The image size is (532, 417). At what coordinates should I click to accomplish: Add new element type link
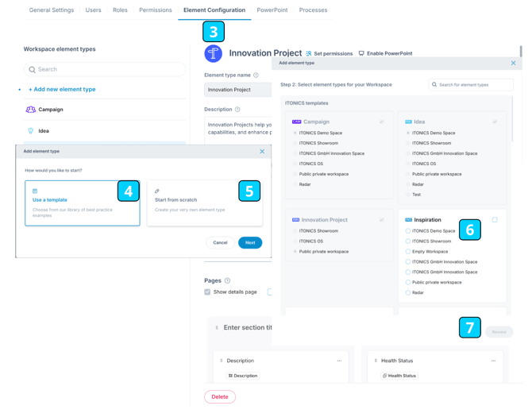tap(62, 89)
